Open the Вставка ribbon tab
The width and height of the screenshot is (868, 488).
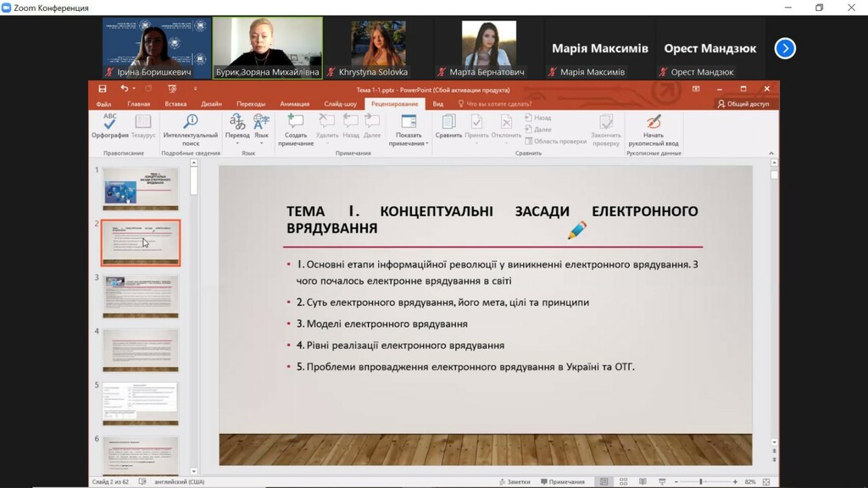tap(175, 104)
